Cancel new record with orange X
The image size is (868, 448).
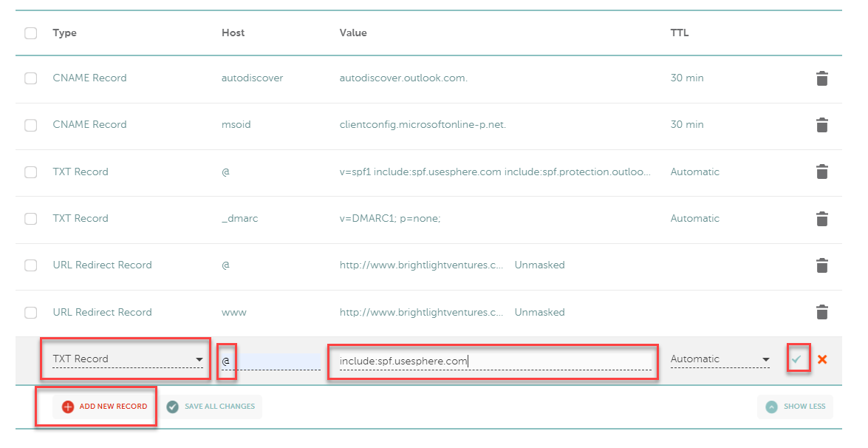[x=822, y=359]
